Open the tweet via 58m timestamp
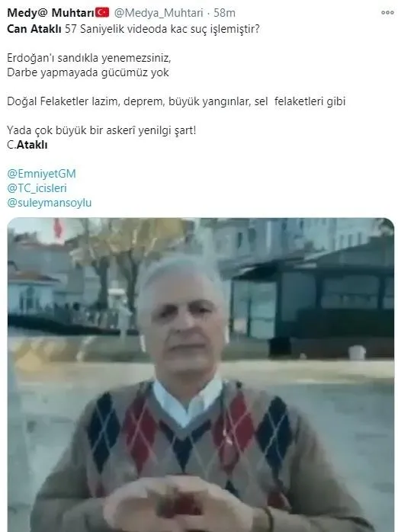Screen dimensions: 398x532 (x=224, y=13)
